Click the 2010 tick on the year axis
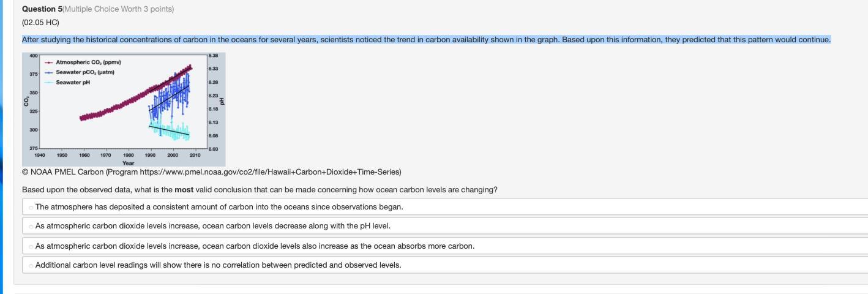 click(195, 156)
